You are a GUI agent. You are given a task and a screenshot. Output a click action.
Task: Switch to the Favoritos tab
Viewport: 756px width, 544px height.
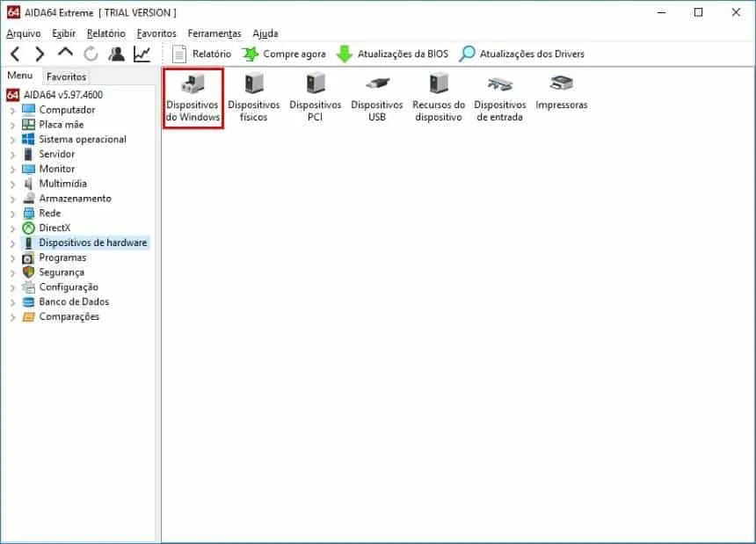tap(66, 76)
